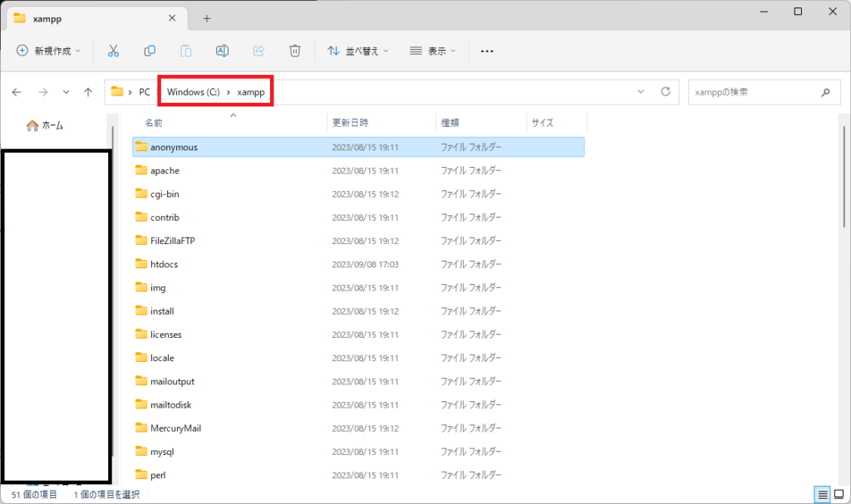Select the MercuryMail folder name
This screenshot has width=851, height=504.
coord(175,428)
